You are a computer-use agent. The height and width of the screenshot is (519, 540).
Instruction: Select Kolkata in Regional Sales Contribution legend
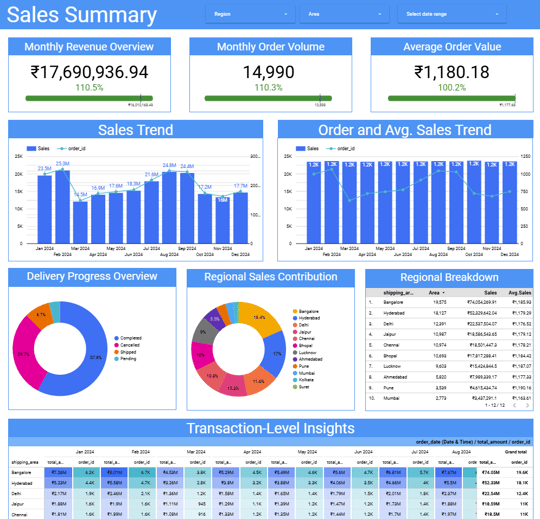(303, 380)
